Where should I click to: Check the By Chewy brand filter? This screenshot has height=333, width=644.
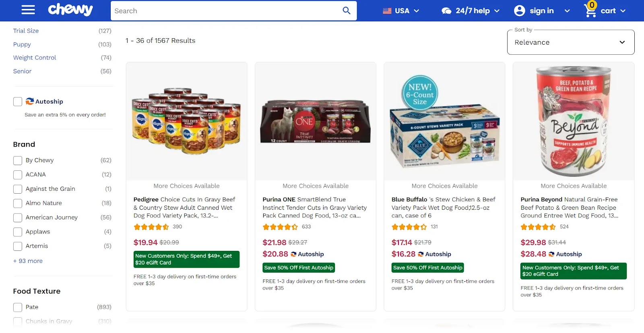click(17, 160)
